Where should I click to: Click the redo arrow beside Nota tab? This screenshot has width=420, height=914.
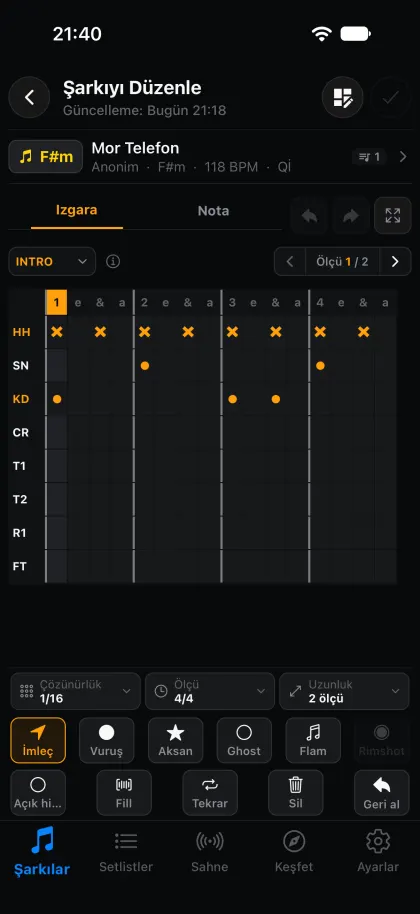click(x=351, y=216)
